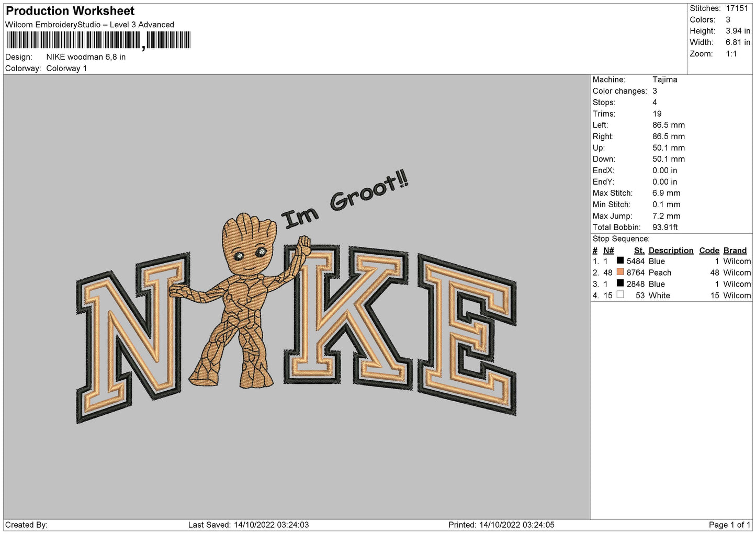
Task: Click the Max Stitch value '6.9 mm'
Action: (667, 193)
